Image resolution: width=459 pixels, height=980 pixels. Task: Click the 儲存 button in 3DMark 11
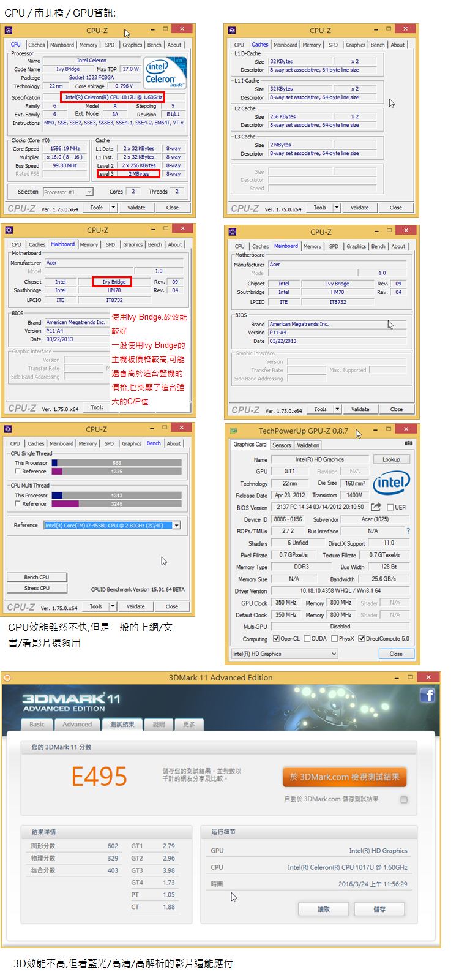[379, 909]
